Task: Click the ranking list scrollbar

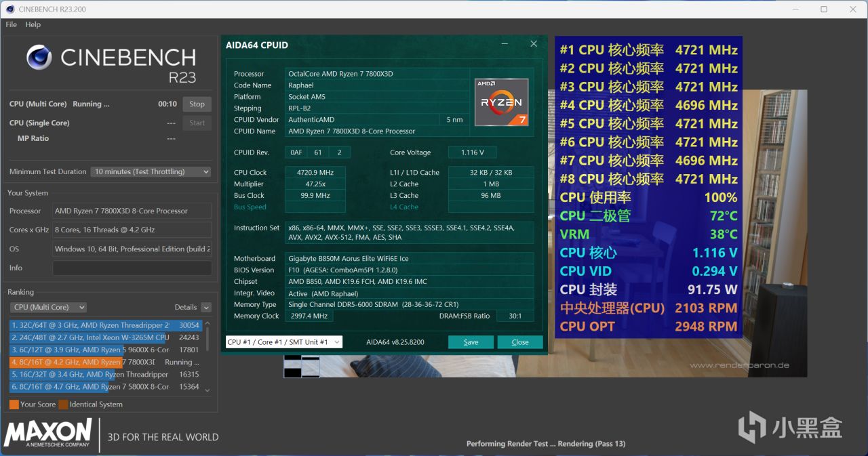Action: click(207, 339)
